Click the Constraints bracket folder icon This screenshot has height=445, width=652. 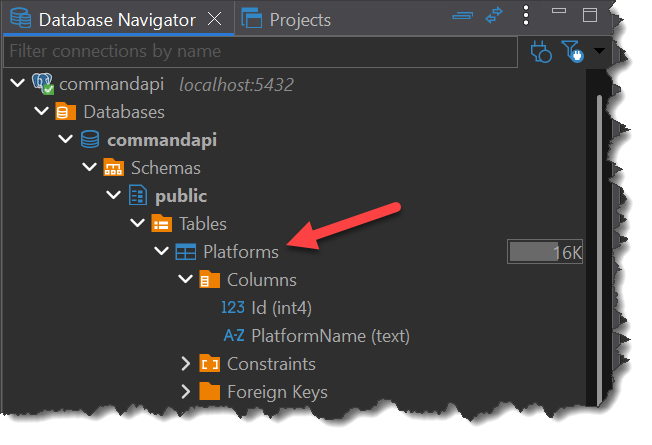pos(210,364)
